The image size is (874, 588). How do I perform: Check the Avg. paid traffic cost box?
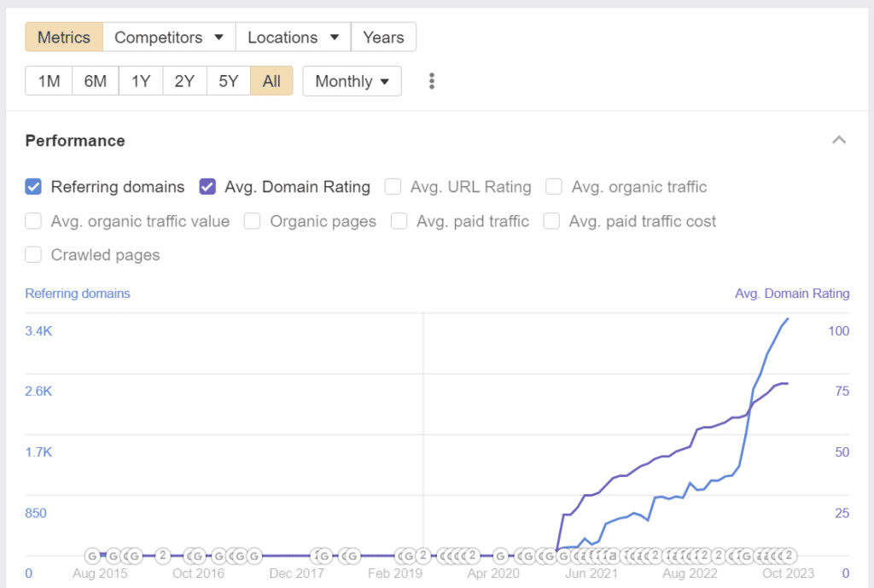pos(552,221)
